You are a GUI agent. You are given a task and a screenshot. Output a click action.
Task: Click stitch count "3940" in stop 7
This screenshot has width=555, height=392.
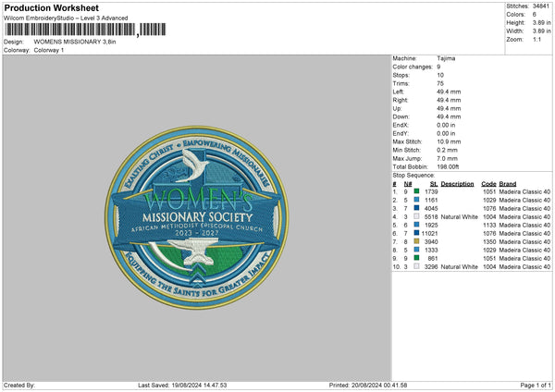(431, 241)
